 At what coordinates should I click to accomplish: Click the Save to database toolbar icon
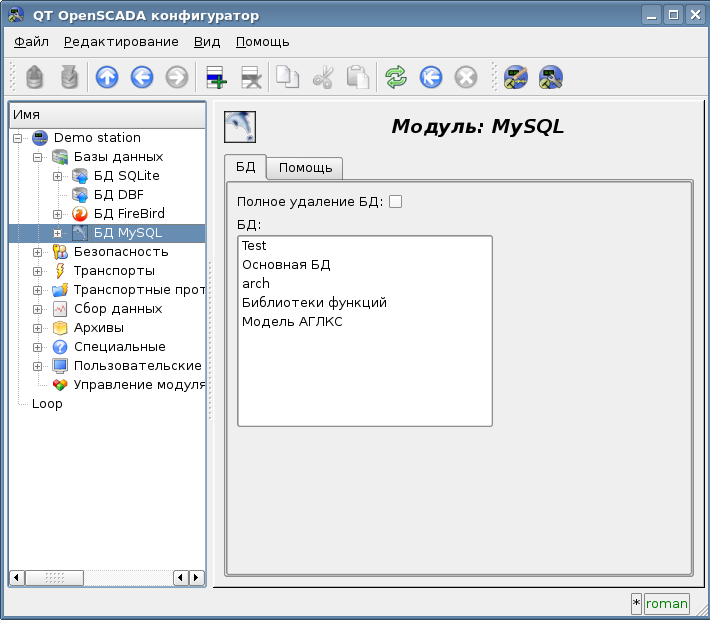(x=69, y=77)
